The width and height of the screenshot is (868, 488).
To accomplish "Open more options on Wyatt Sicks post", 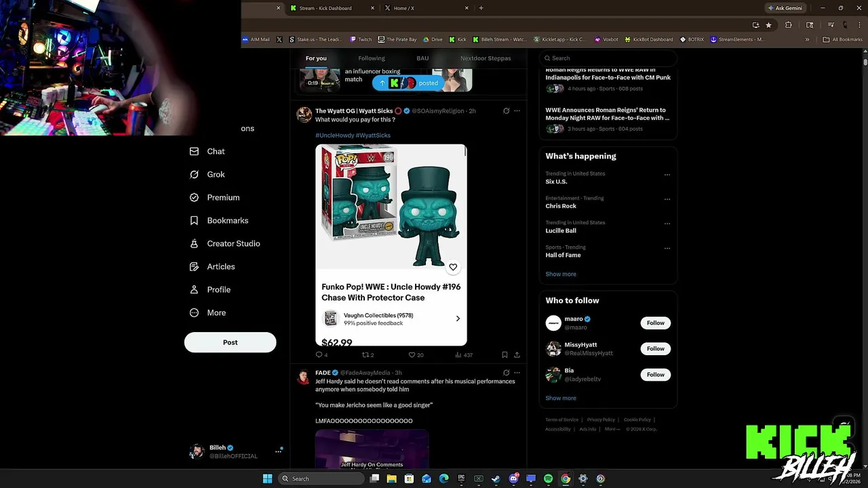I will (x=517, y=110).
